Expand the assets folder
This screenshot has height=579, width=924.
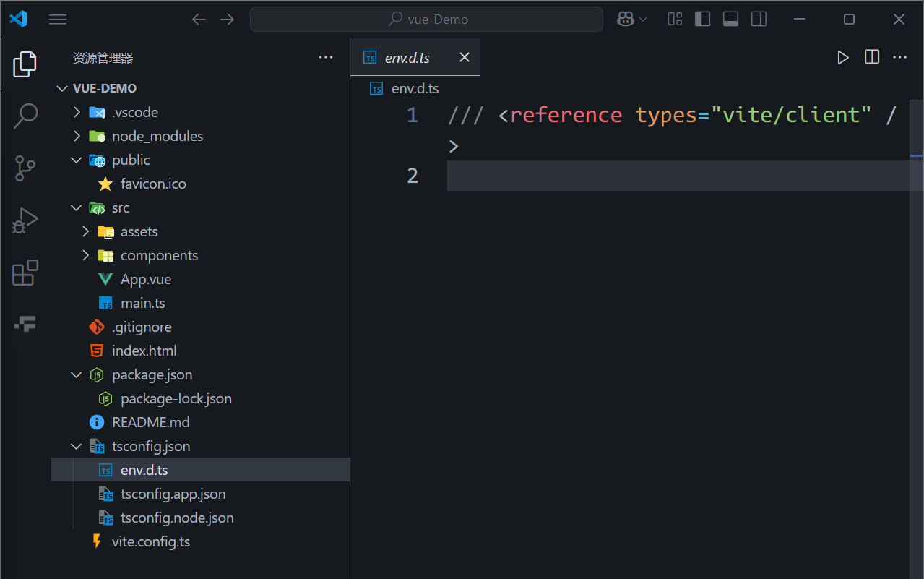pyautogui.click(x=86, y=231)
